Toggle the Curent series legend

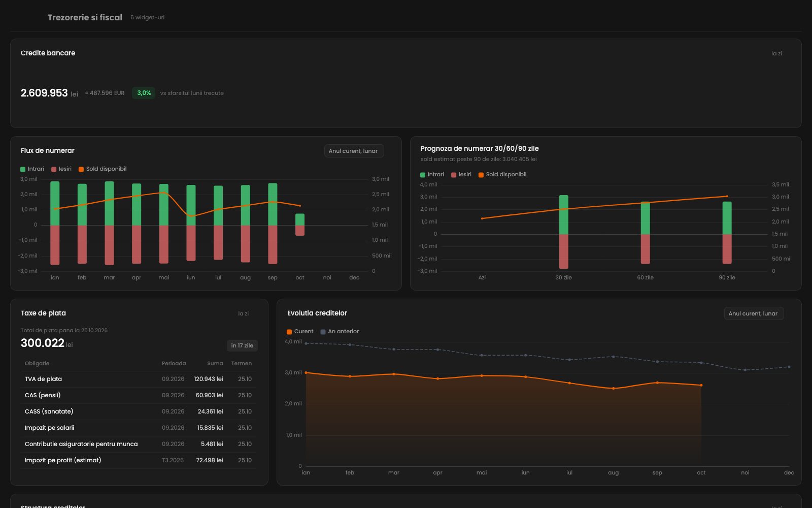click(300, 332)
